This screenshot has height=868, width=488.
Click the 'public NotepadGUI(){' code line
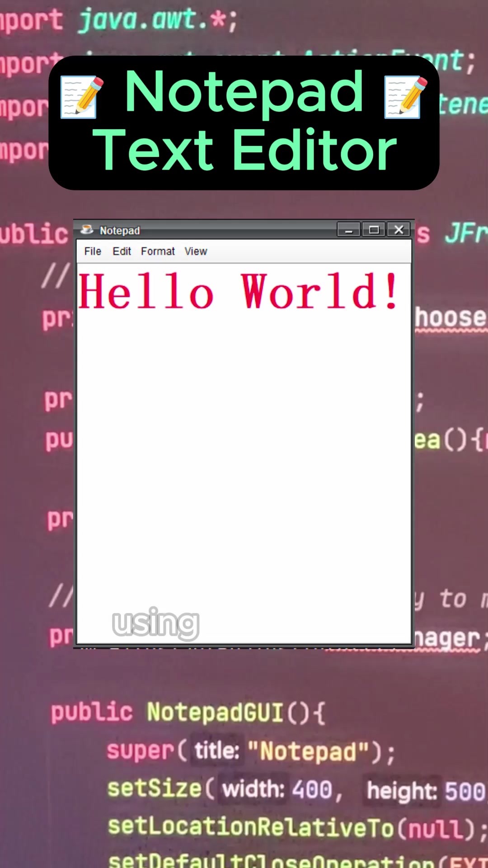click(188, 712)
